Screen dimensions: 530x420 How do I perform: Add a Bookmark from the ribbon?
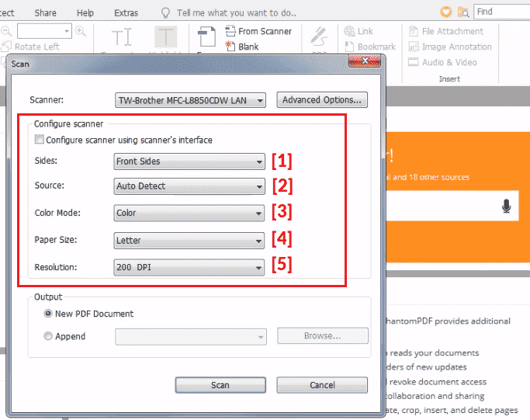[370, 47]
